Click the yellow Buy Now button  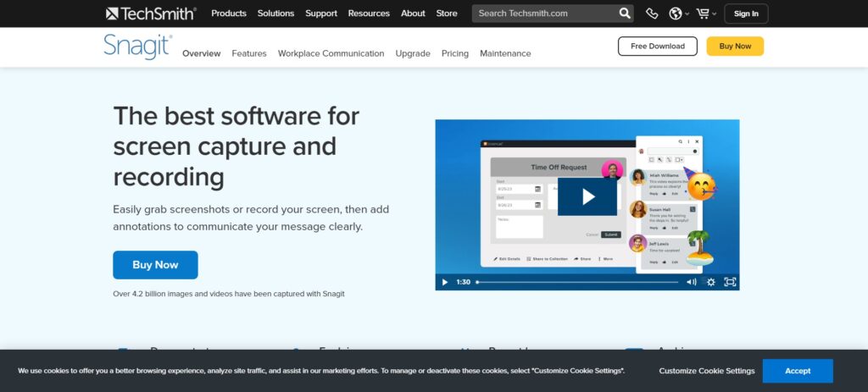click(735, 47)
